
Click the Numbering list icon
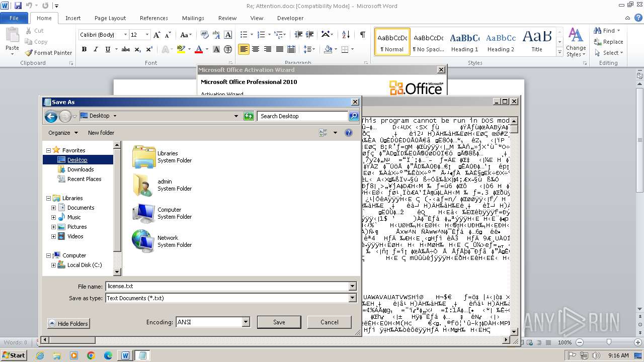[x=261, y=35]
